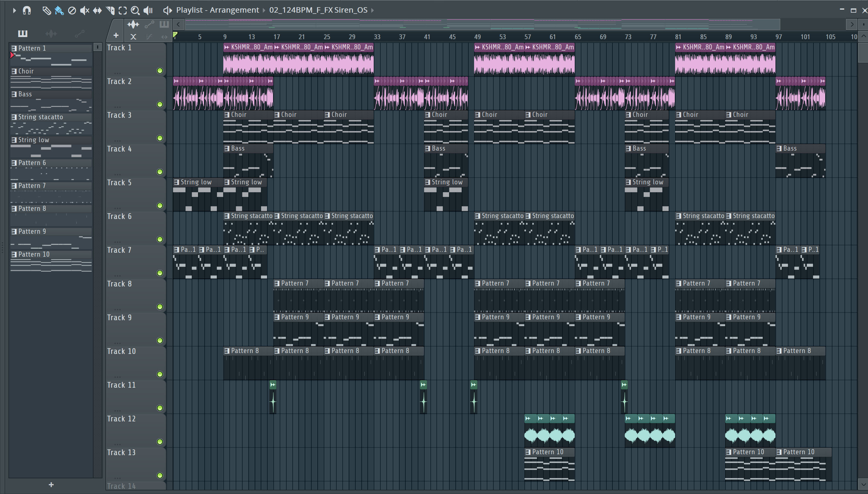Mute Track 5 with its green light
The image size is (868, 494).
pyautogui.click(x=159, y=206)
